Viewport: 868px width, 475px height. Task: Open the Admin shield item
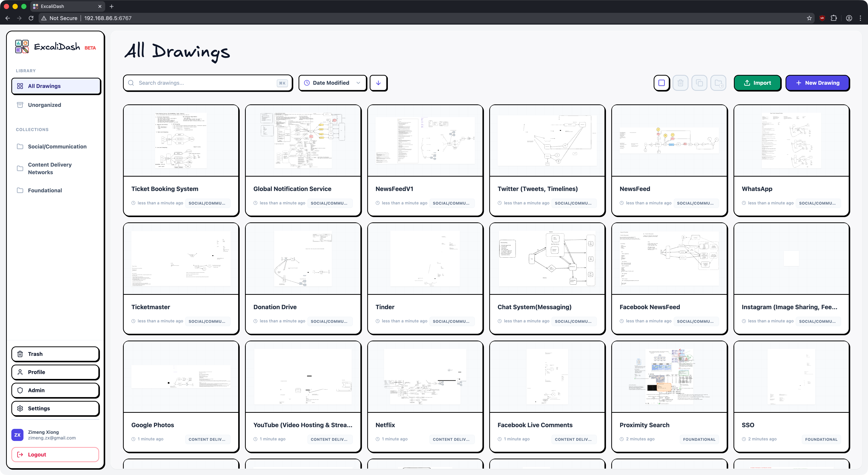coord(55,390)
